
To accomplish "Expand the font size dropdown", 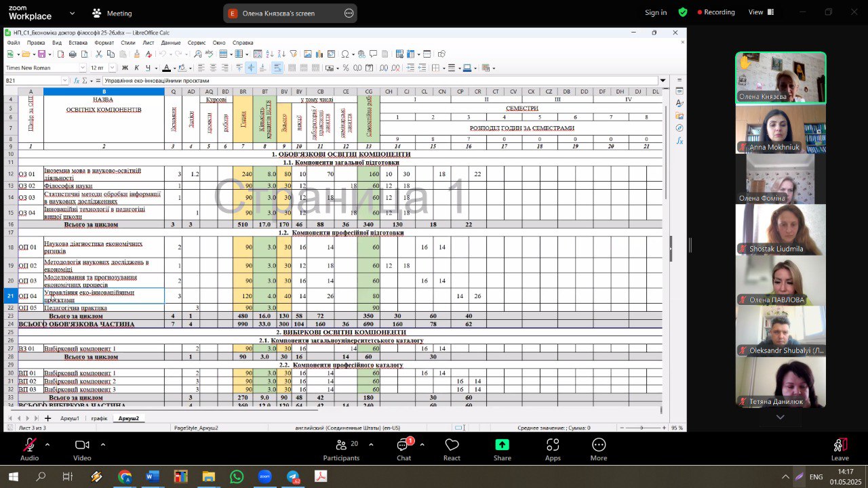I will click(x=113, y=68).
